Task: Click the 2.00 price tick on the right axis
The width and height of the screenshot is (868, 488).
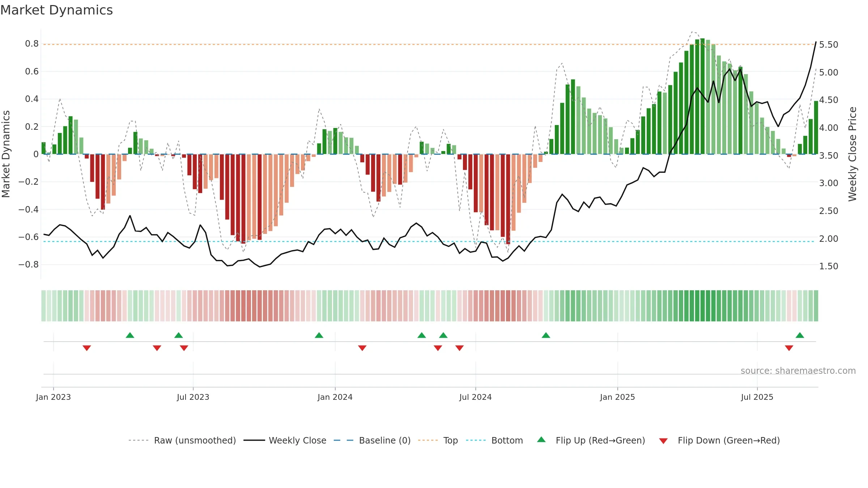Action: pyautogui.click(x=829, y=239)
